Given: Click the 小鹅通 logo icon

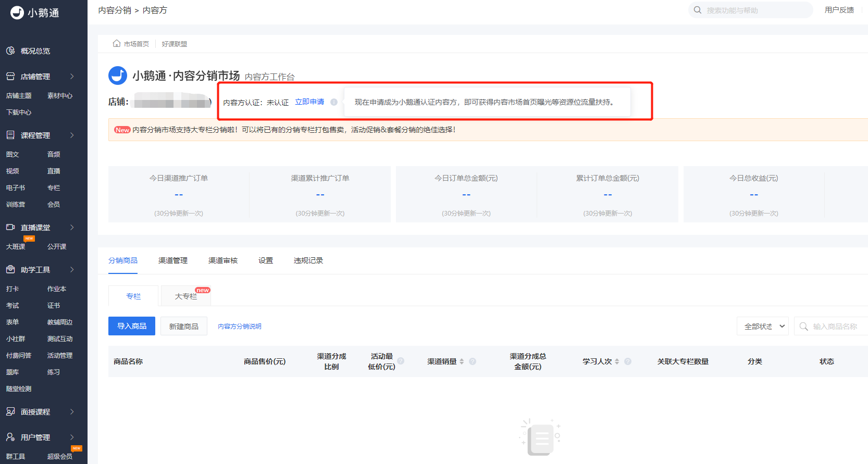Looking at the screenshot, I should point(17,12).
